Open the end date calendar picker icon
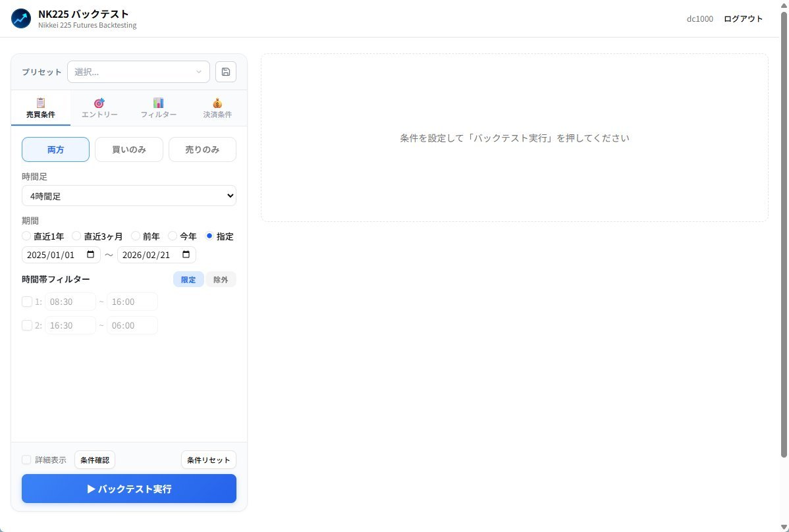Image resolution: width=789 pixels, height=532 pixels. [x=187, y=254]
